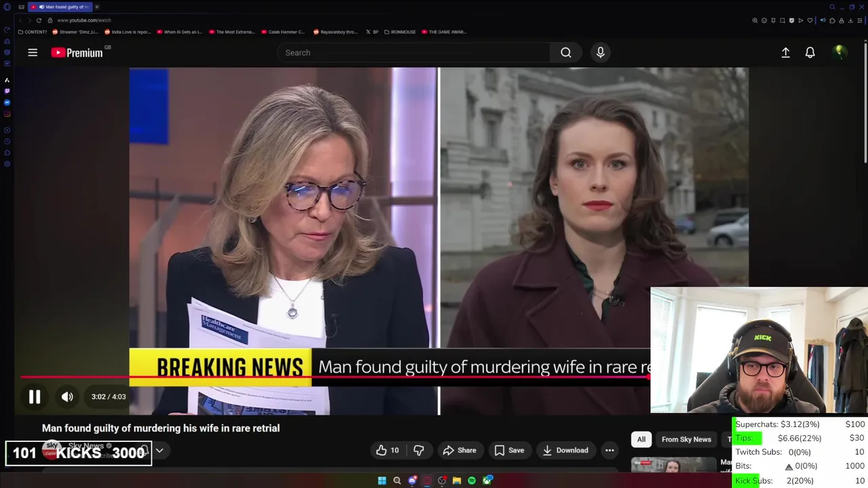Click the www.youtube.com/watch address bar
The width and height of the screenshot is (868, 488).
[84, 20]
